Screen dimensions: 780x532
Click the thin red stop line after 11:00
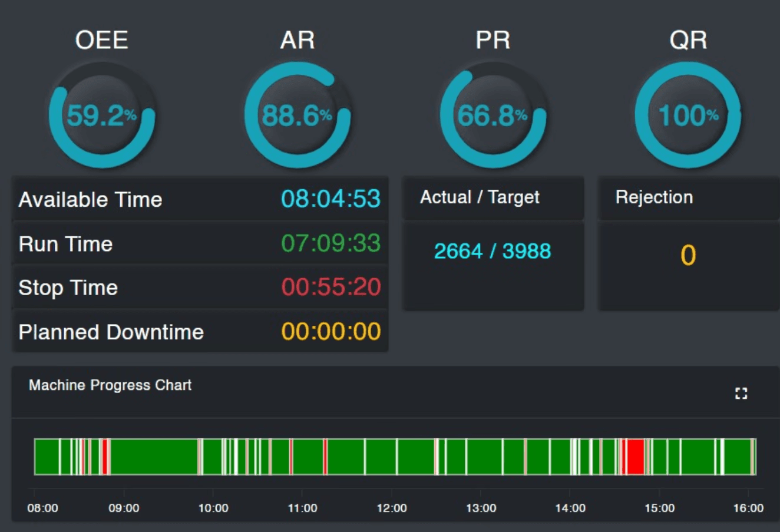point(325,457)
